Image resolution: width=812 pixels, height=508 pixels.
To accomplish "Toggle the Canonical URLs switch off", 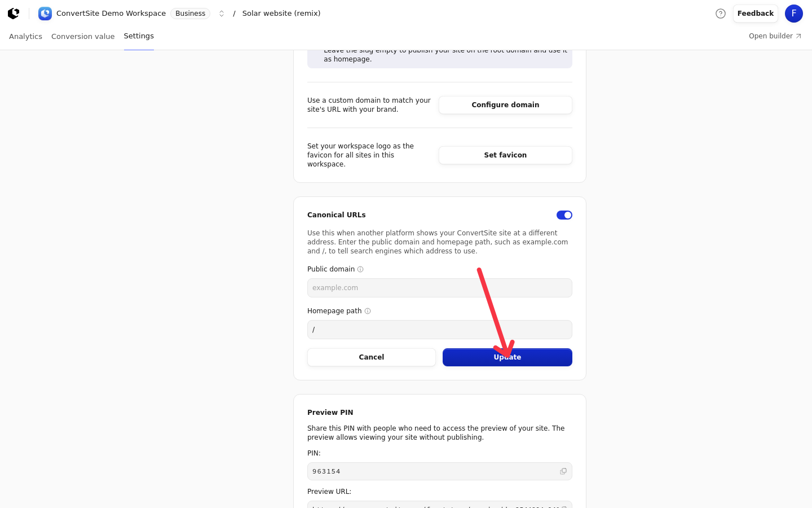I will point(564,215).
